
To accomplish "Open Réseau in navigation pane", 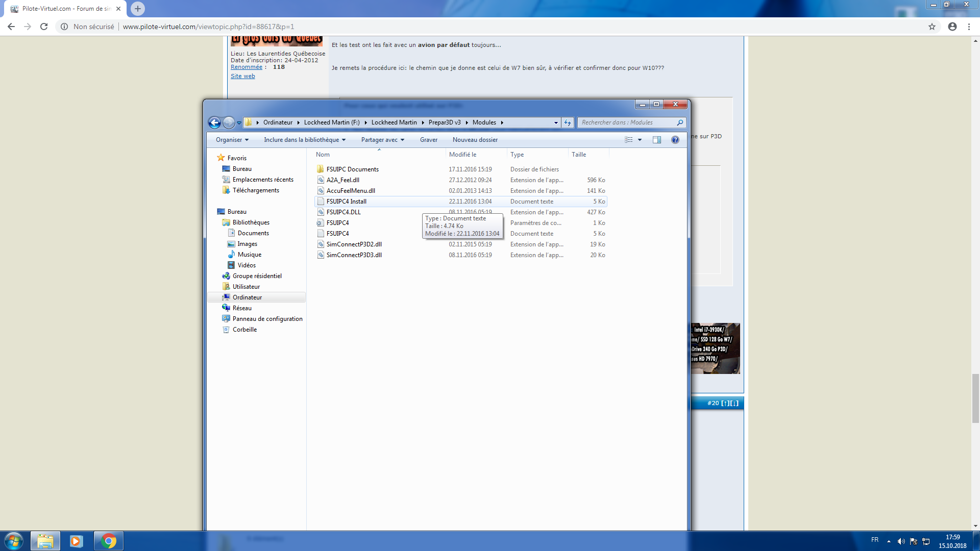I will tap(242, 308).
